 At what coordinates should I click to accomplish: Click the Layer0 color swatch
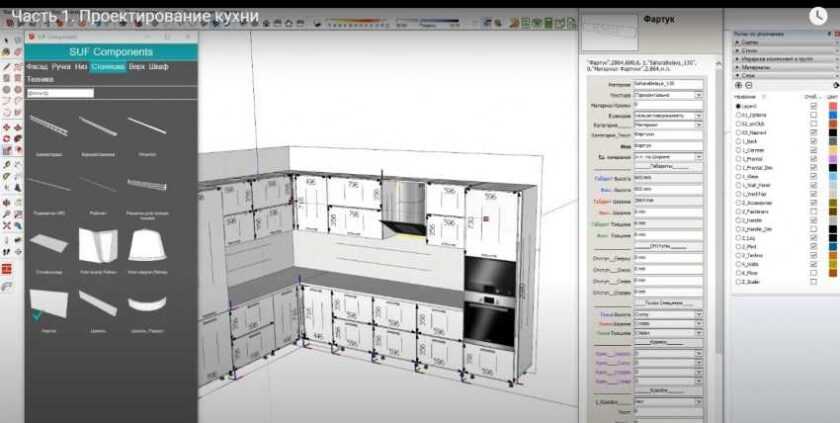point(832,105)
